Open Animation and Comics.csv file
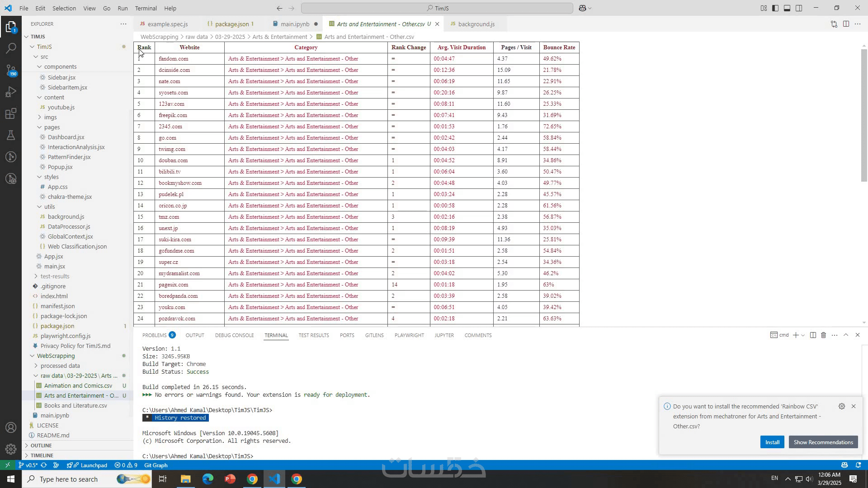Image resolution: width=868 pixels, height=488 pixels. coord(78,386)
